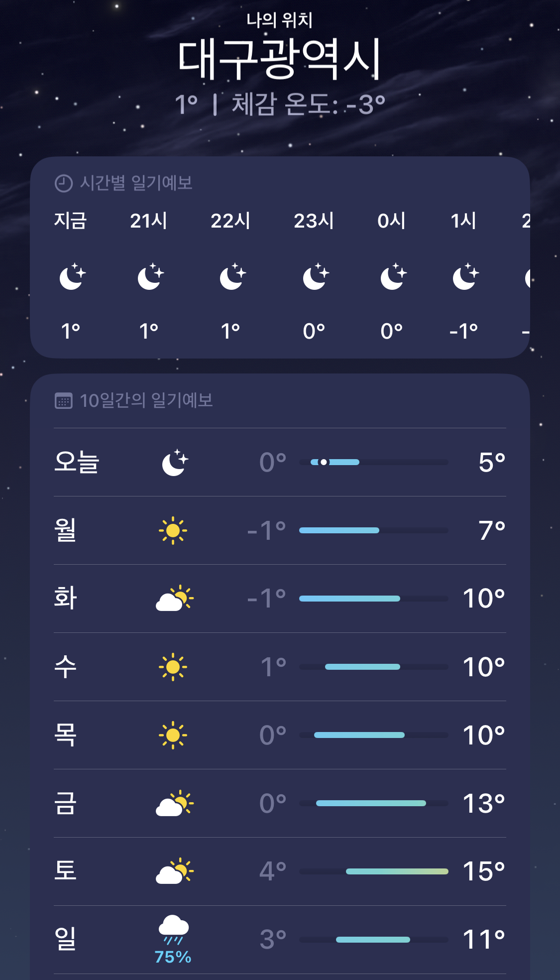The height and width of the screenshot is (980, 560).
Task: Tap the 토 temperature range bar
Action: coord(373,871)
